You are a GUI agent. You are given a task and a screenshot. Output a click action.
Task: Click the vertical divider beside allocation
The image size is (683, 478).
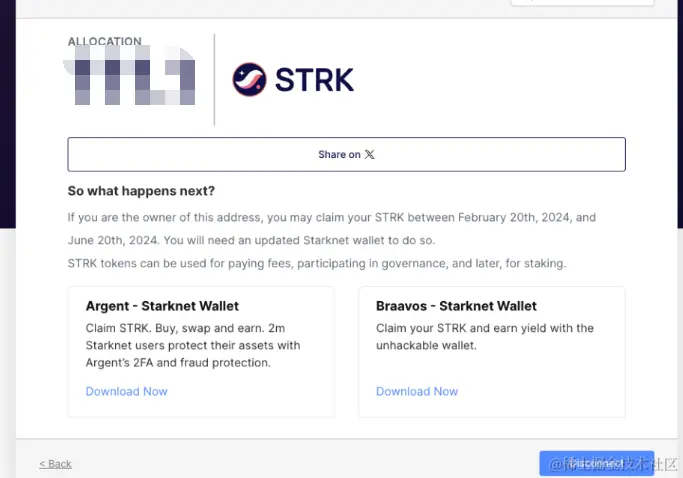coord(215,79)
